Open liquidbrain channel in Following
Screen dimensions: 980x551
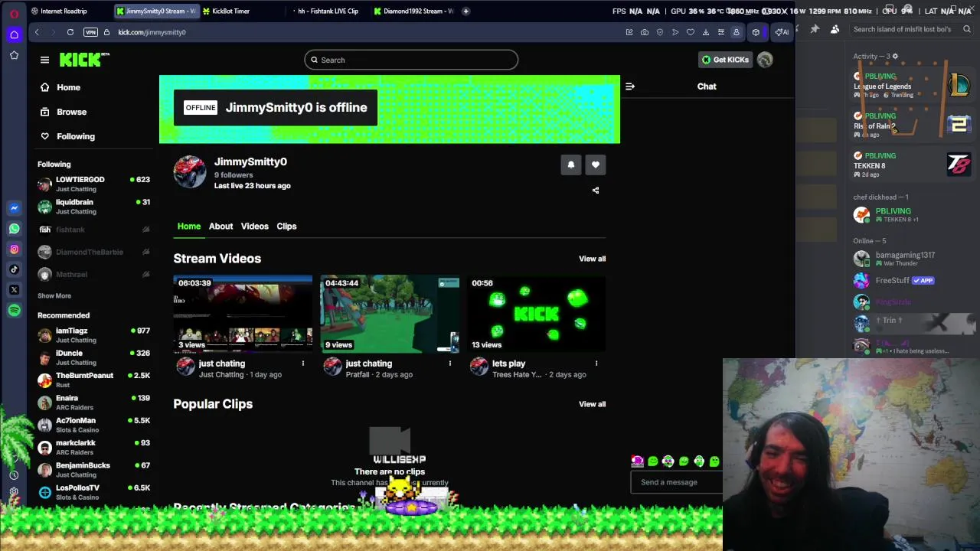click(x=93, y=207)
